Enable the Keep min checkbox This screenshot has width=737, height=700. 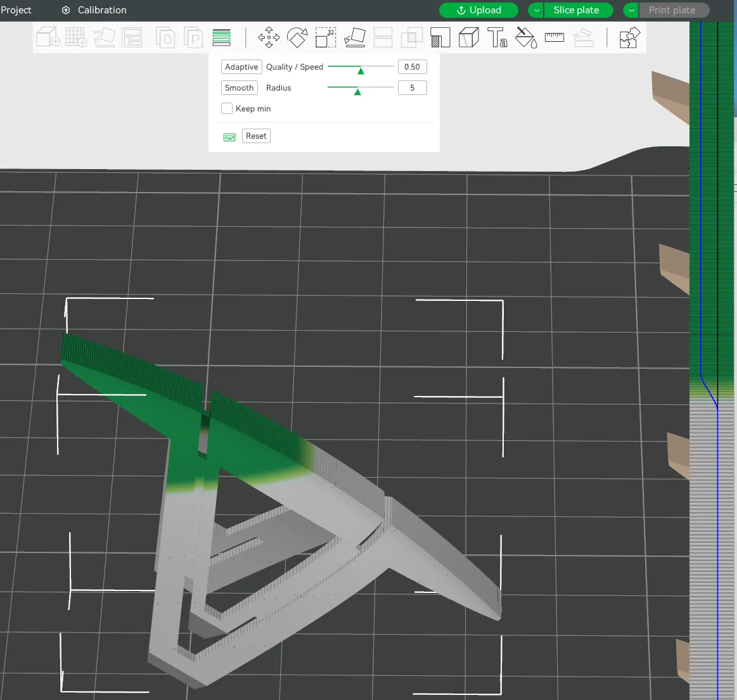(227, 108)
